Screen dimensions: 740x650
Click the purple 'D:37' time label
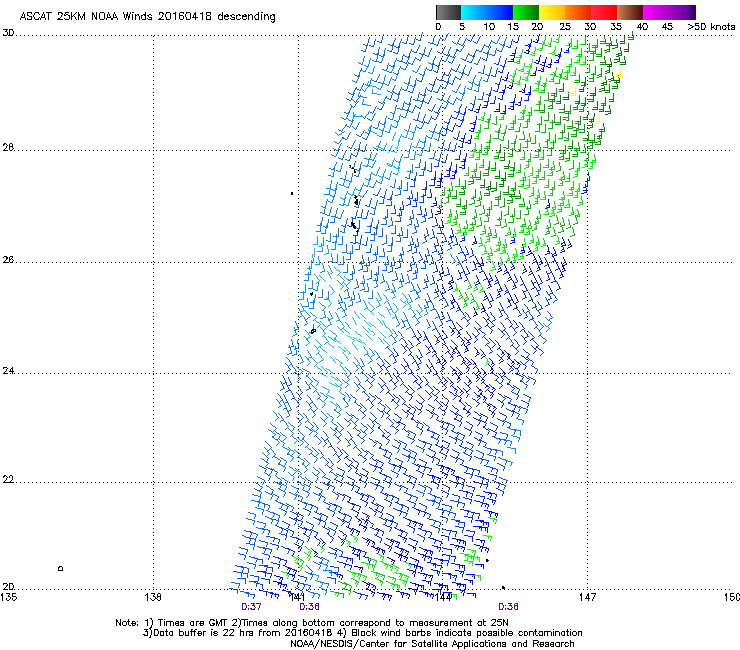coord(251,607)
